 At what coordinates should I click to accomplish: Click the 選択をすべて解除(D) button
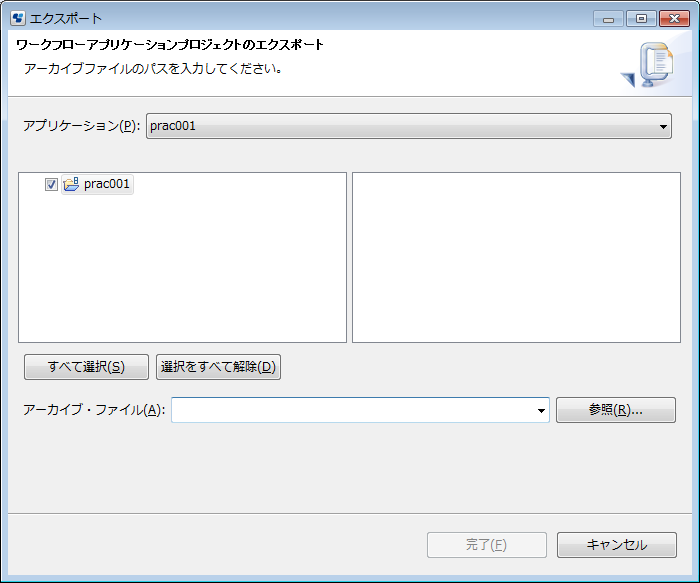click(x=218, y=367)
